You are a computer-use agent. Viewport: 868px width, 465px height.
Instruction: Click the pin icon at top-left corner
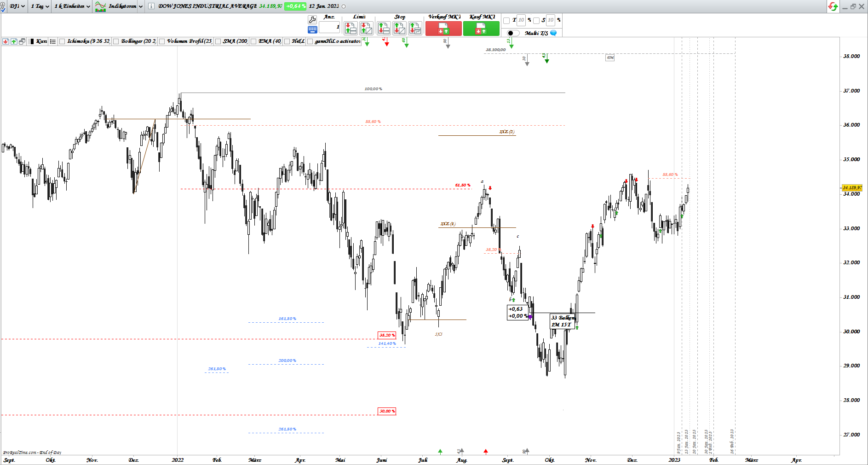(x=3, y=7)
